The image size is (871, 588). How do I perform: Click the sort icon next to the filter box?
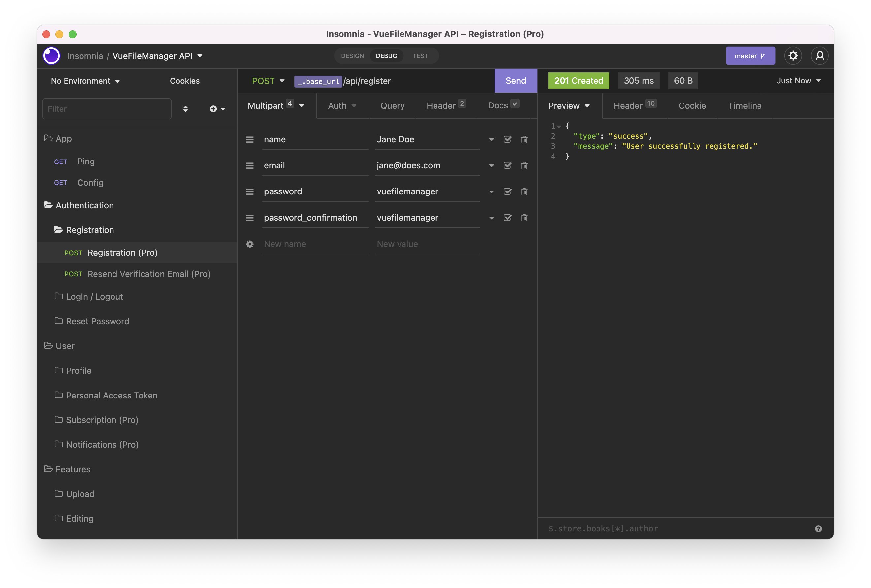tap(185, 109)
